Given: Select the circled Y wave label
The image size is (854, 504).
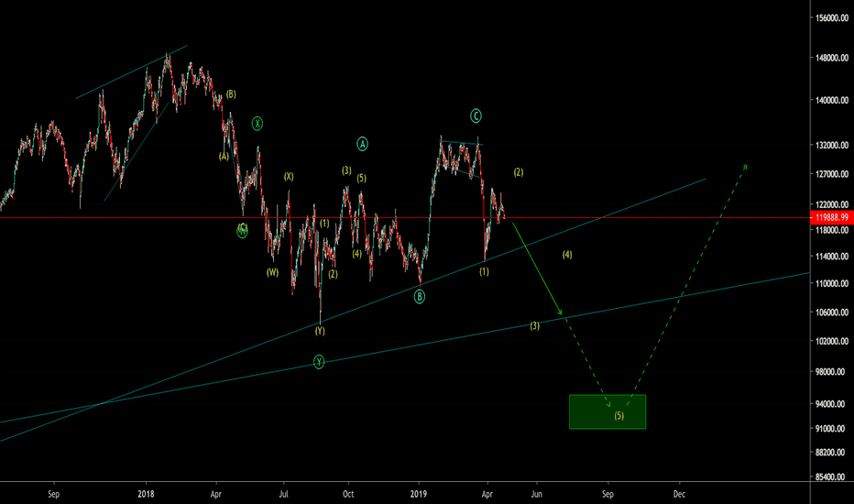Looking at the screenshot, I should [319, 362].
